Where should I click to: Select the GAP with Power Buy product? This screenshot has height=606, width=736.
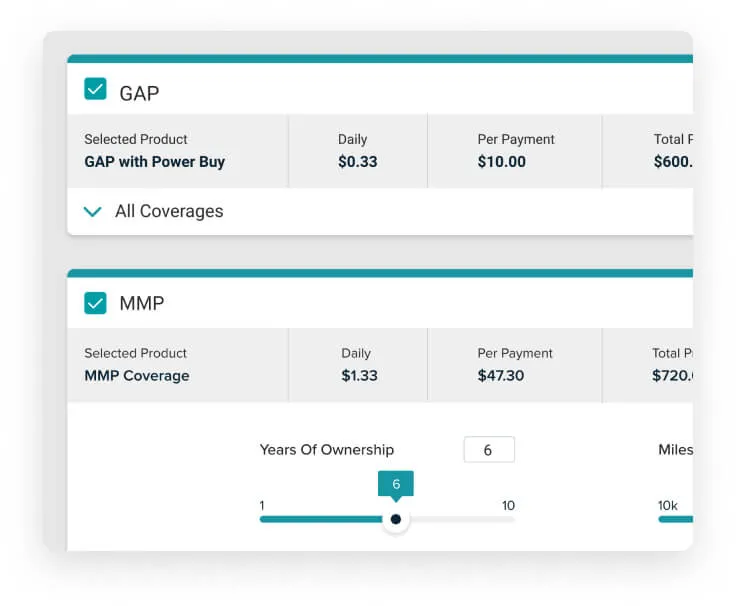tap(155, 162)
